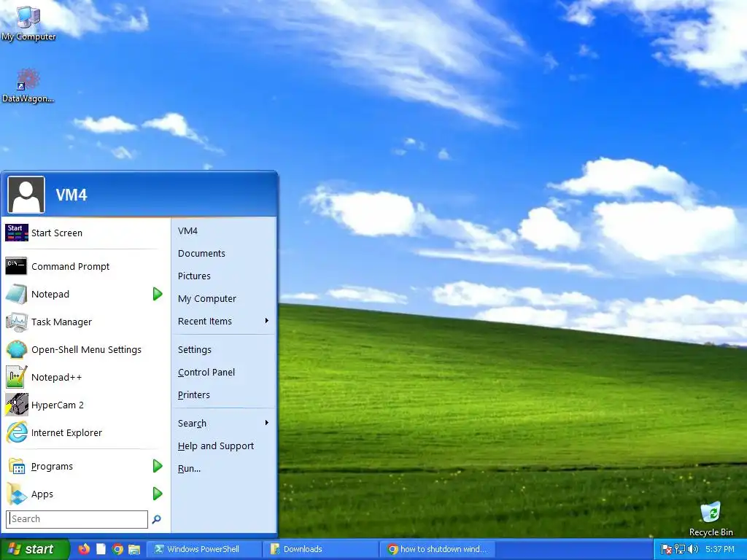
Task: Open the My Computer desktop icon
Action: pos(28,23)
